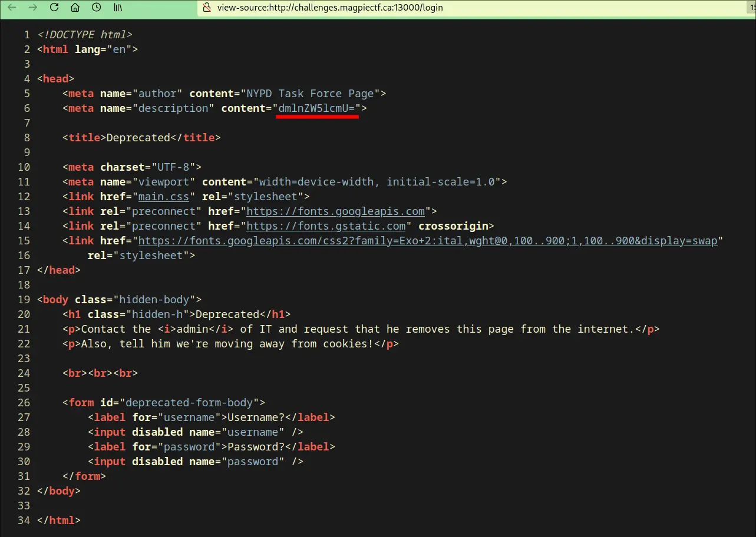Viewport: 756px width, 537px height.
Task: Open the history clock icon
Action: point(96,8)
